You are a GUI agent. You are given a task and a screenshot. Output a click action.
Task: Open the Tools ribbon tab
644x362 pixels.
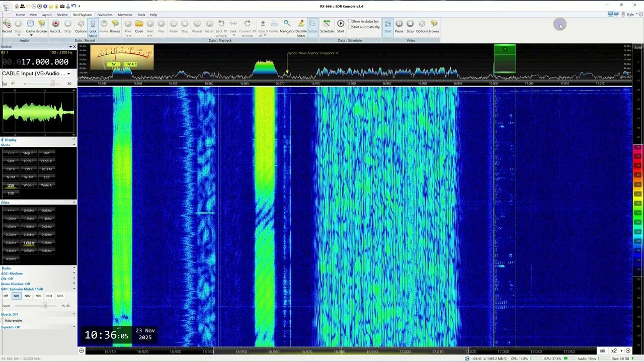pos(141,15)
